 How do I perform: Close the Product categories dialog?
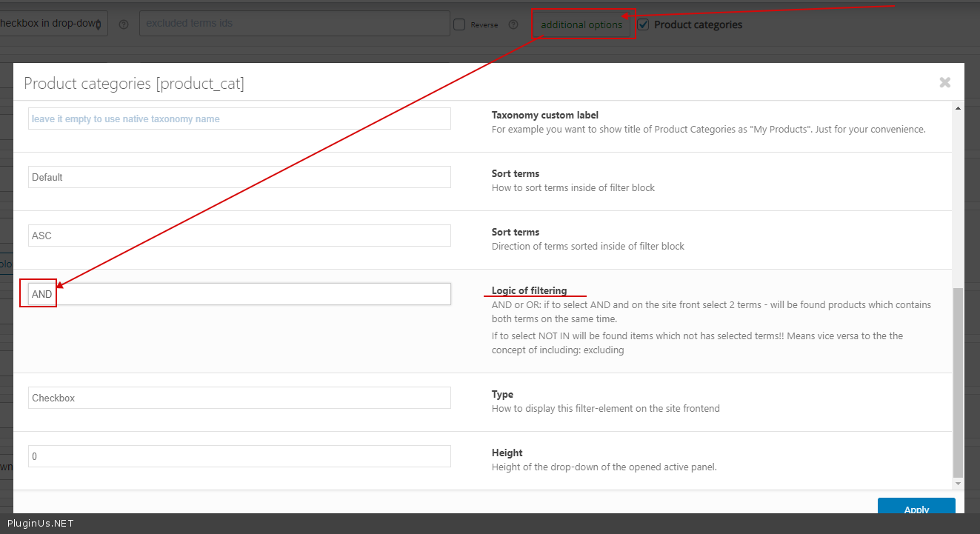click(x=944, y=83)
